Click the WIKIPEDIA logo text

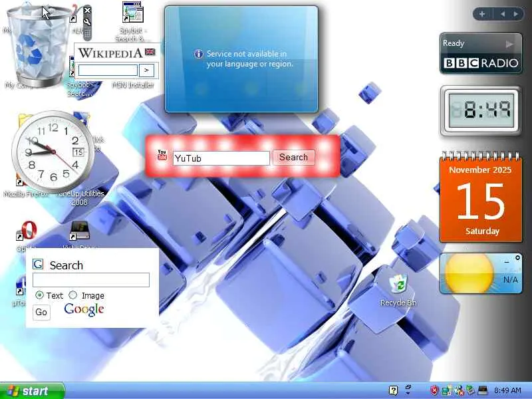(110, 53)
